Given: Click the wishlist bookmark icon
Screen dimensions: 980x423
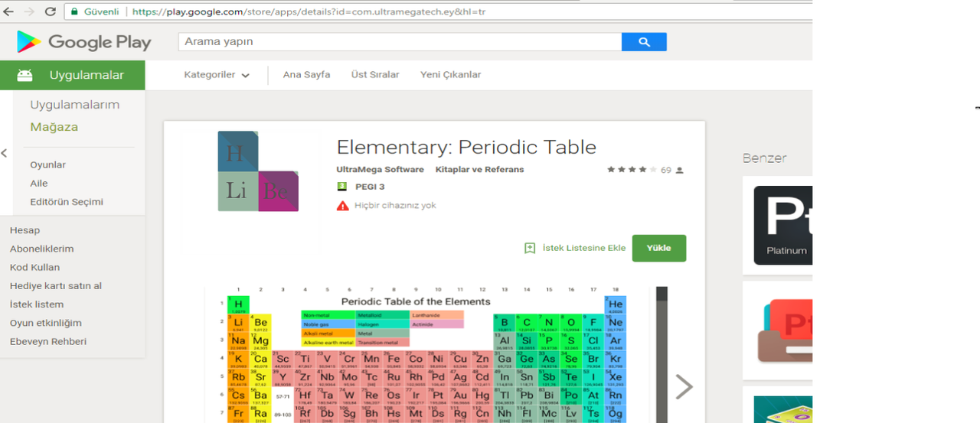Looking at the screenshot, I should tap(530, 248).
